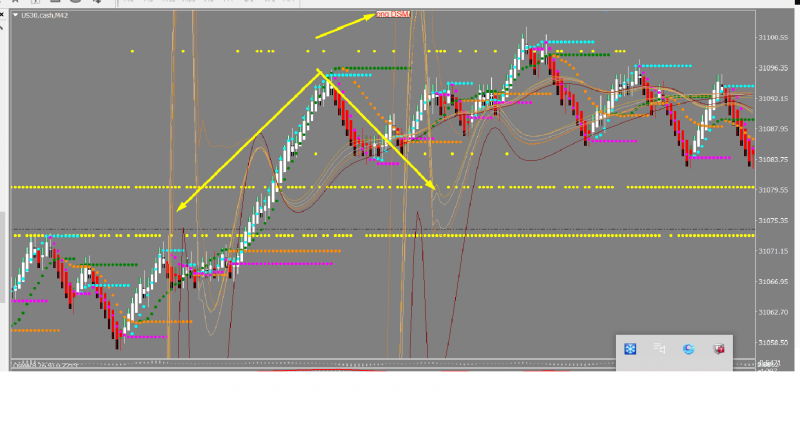The height and width of the screenshot is (432, 800).
Task: Click the US30.cash,M42 chart title
Action: [44, 15]
